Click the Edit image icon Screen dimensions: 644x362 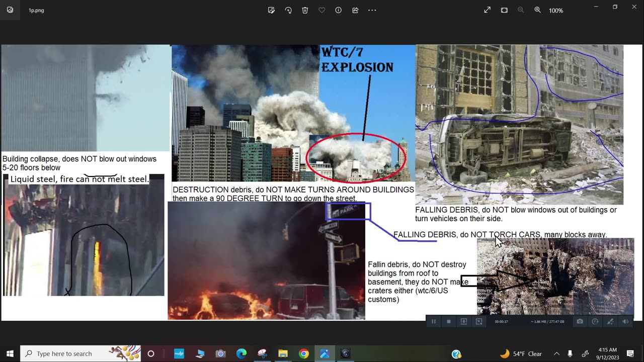[x=272, y=10]
